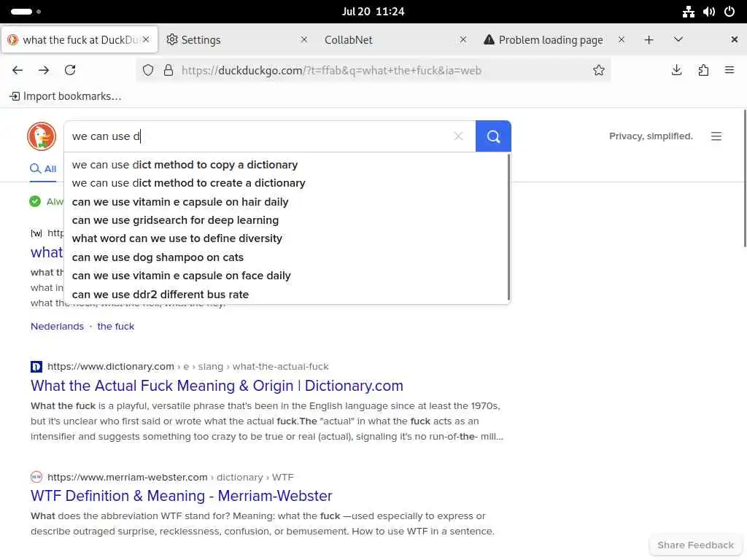Viewport: 747px width, 560px height.
Task: Close the Problem loading page tab
Action: [x=622, y=40]
